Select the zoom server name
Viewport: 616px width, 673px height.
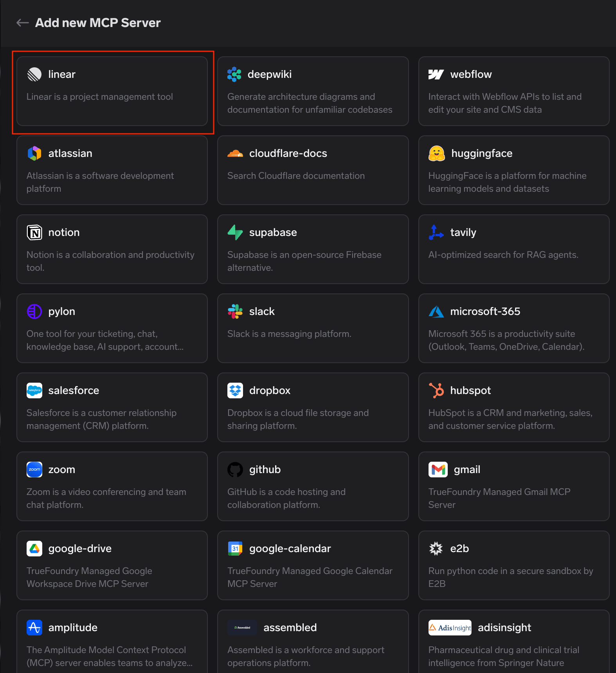coord(62,470)
